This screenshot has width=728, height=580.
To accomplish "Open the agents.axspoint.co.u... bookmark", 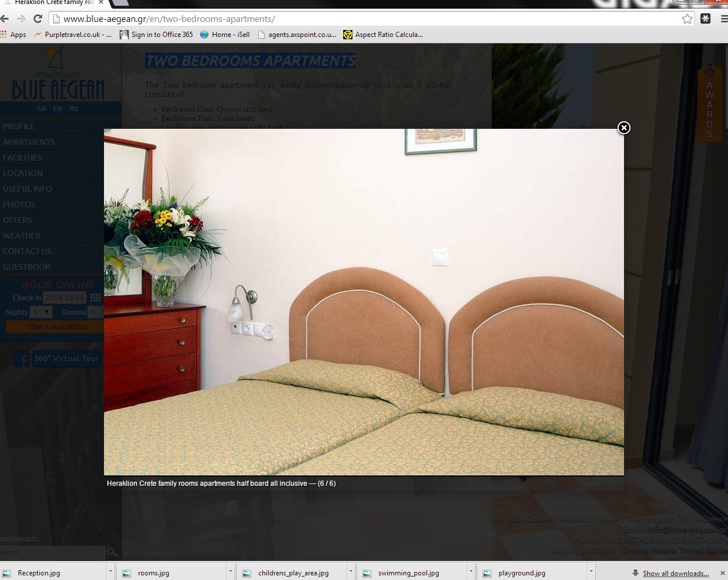I will [x=297, y=35].
